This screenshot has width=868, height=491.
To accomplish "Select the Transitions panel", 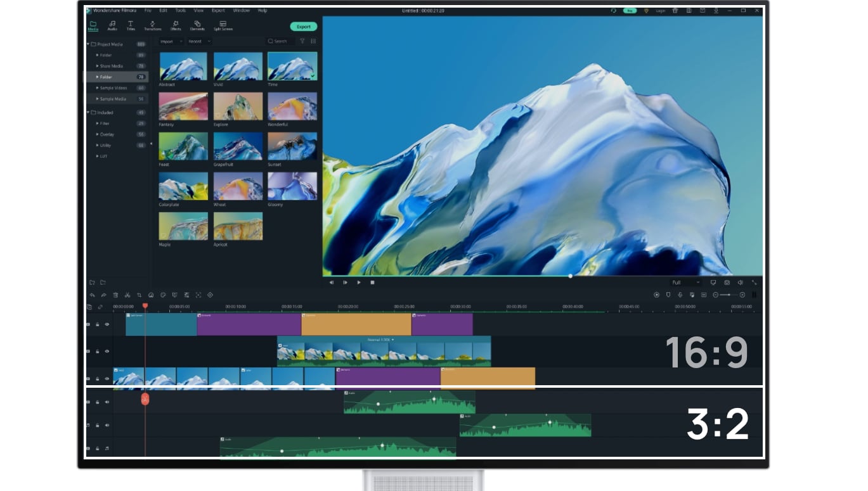I will click(x=152, y=25).
